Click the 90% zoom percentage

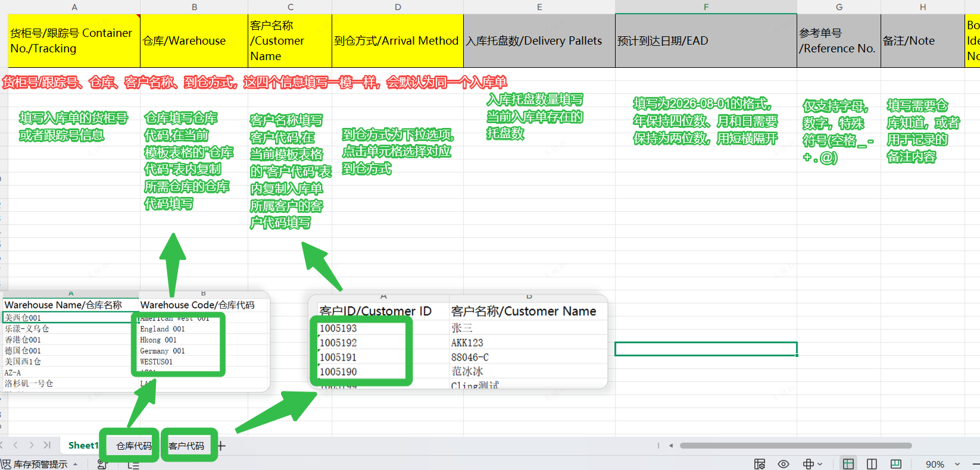(935, 464)
